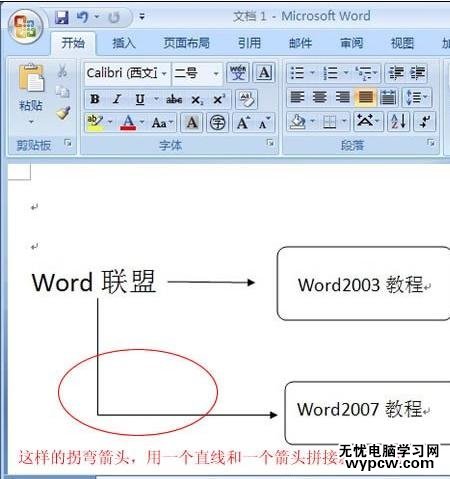Screen dimensions: 450x479
Task: Align text left
Action: tap(297, 97)
